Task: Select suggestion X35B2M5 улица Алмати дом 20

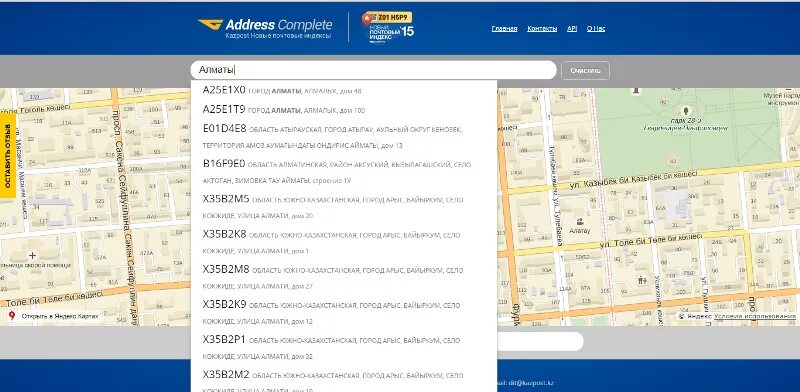Action: (x=344, y=207)
